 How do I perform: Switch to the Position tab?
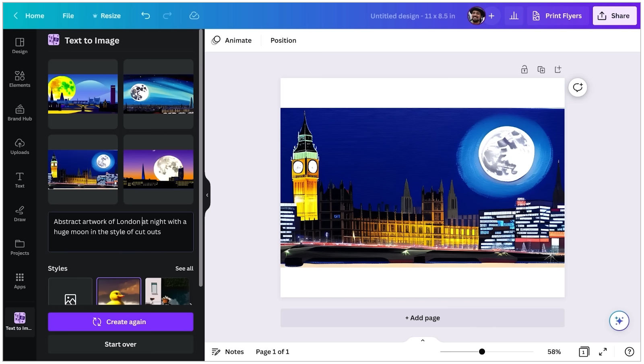[283, 40]
